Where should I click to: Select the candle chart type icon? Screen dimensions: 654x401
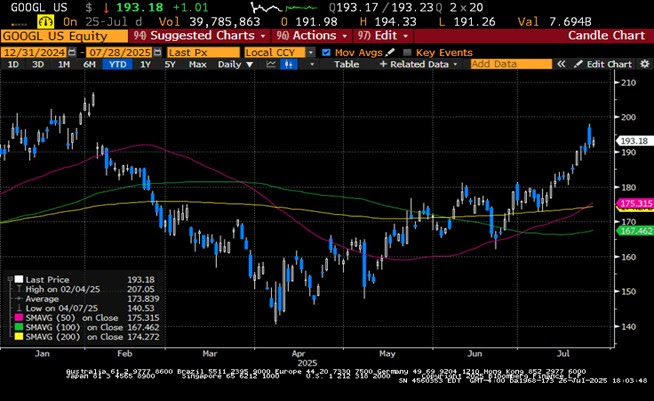point(289,64)
